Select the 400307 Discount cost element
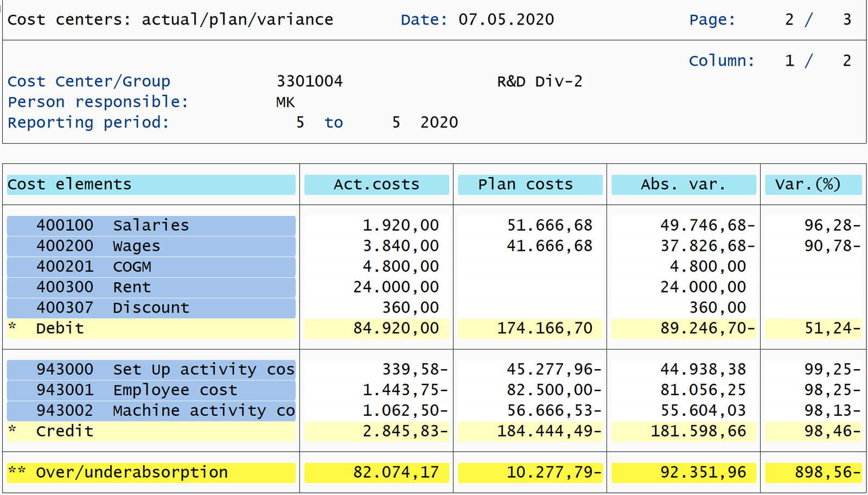Image resolution: width=868 pixels, height=495 pixels. pyautogui.click(x=151, y=308)
